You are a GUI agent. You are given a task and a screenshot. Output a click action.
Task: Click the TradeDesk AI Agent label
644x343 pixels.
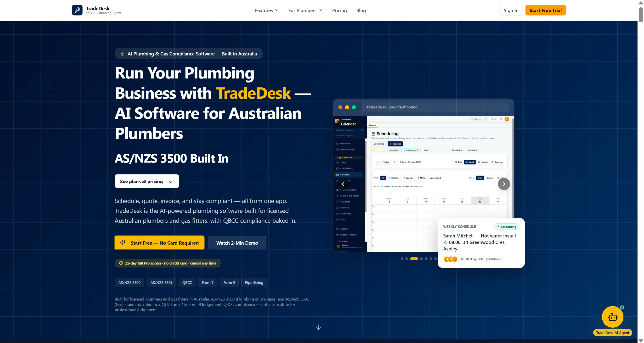coord(612,332)
